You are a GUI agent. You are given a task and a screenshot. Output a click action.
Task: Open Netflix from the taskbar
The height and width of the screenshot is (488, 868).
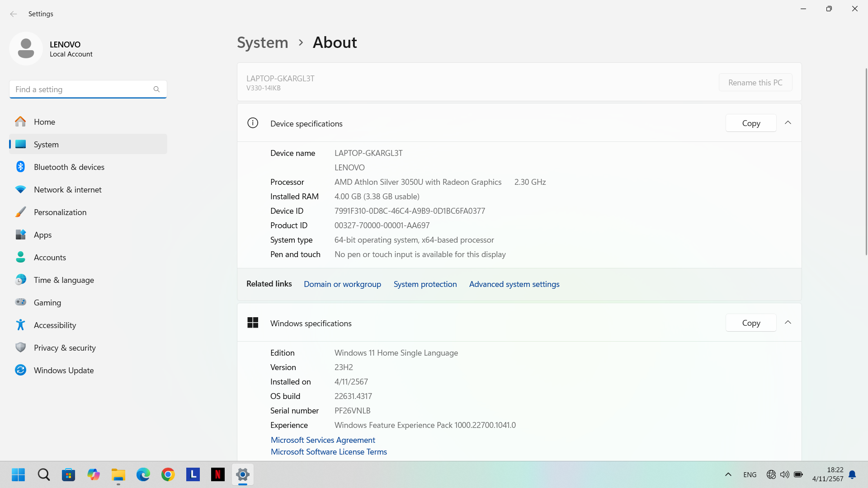pos(218,474)
